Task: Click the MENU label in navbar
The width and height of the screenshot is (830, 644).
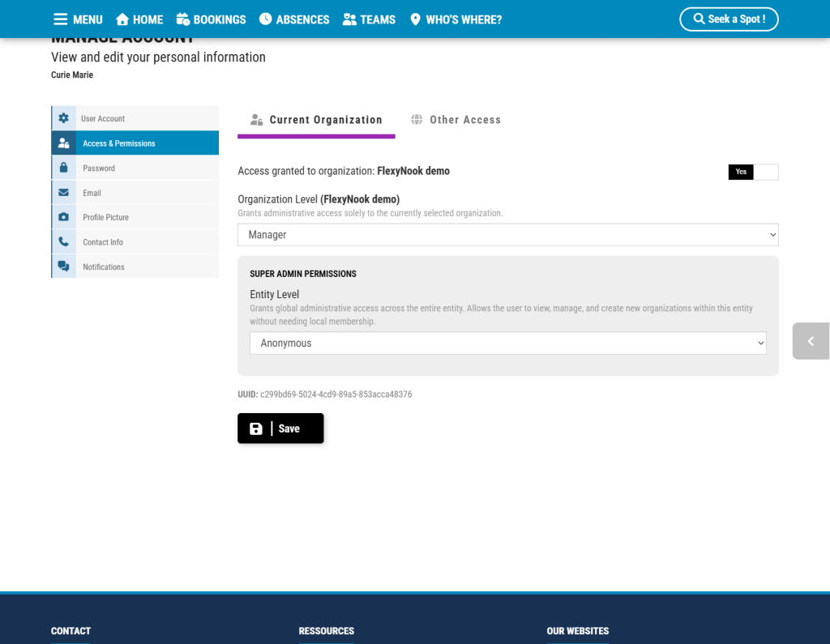Action: click(x=88, y=20)
